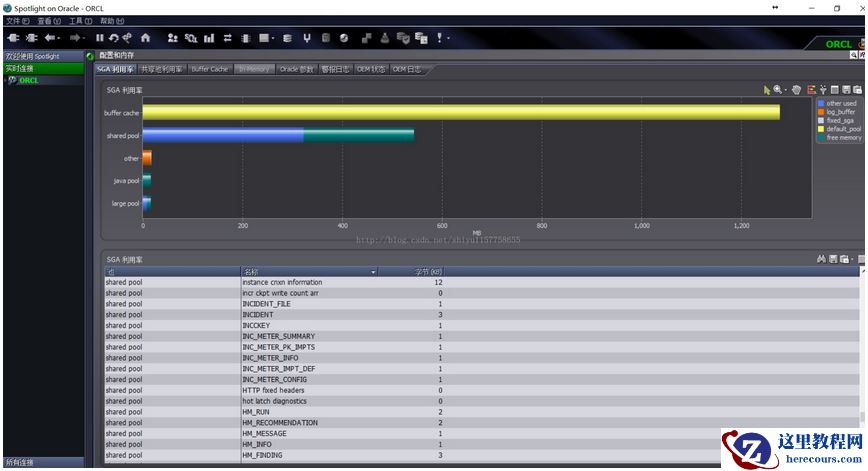Select the 欢迎使用 Spotlight sidebar item
The image size is (868, 471).
44,56
